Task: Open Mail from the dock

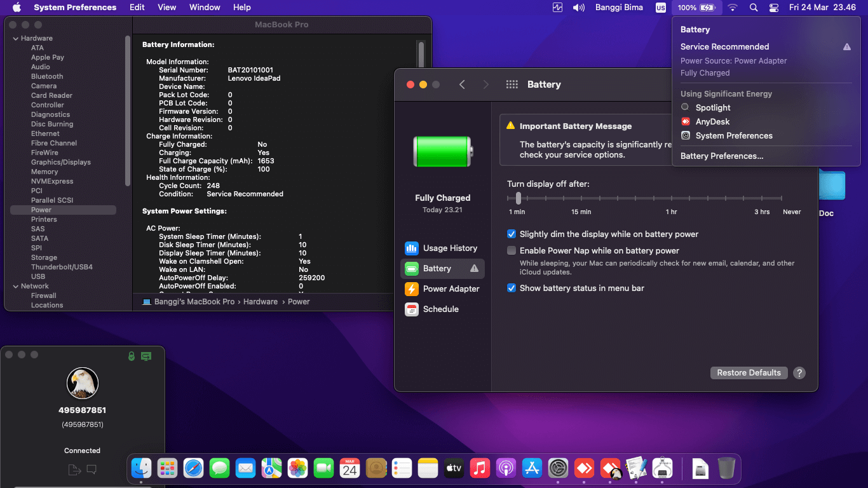Action: [x=245, y=469]
